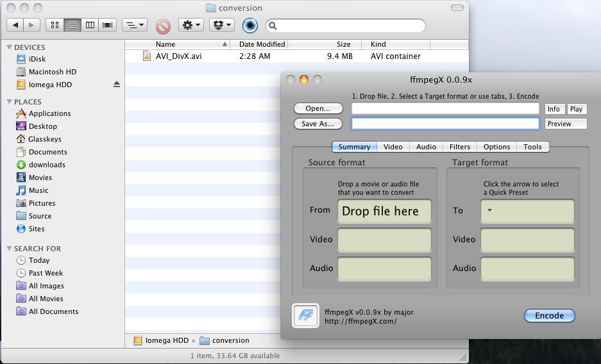Click the Save As path field

[x=445, y=124]
